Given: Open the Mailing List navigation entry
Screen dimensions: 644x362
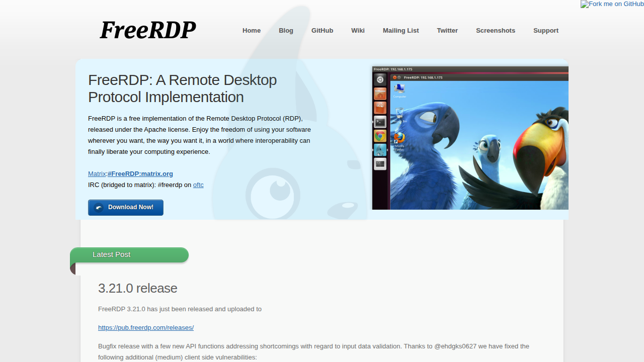Looking at the screenshot, I should click(x=400, y=30).
